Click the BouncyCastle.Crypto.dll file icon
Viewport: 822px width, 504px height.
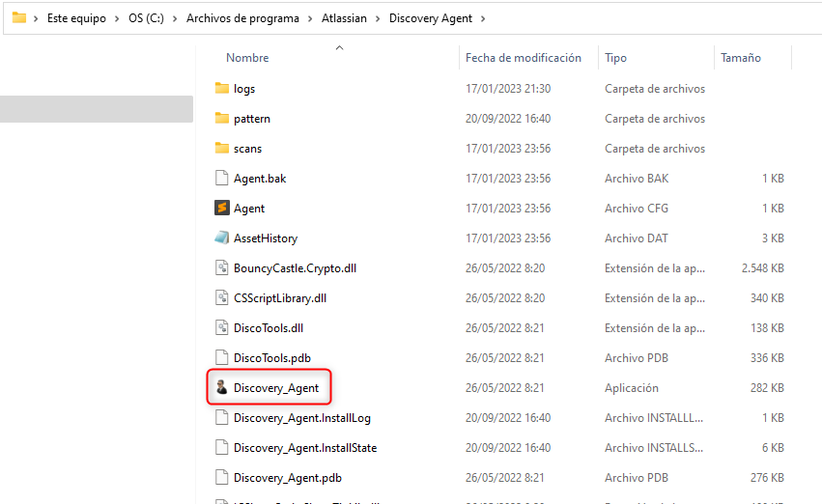[222, 267]
